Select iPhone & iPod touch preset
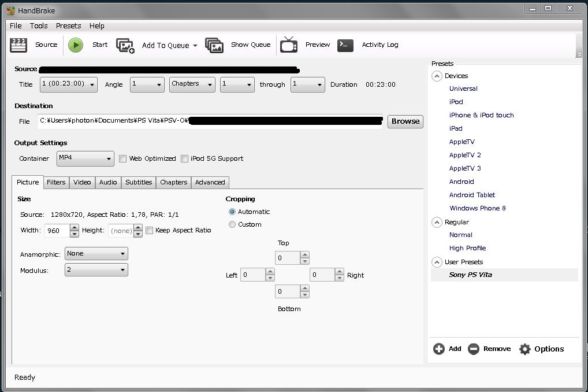This screenshot has width=588, height=392. point(482,115)
